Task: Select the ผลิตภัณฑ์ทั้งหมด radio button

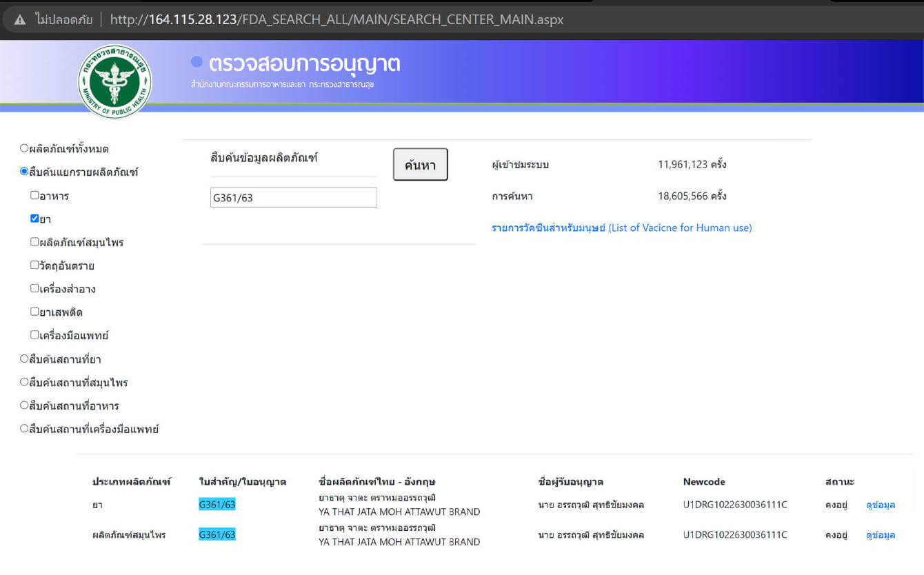Action: click(x=24, y=148)
